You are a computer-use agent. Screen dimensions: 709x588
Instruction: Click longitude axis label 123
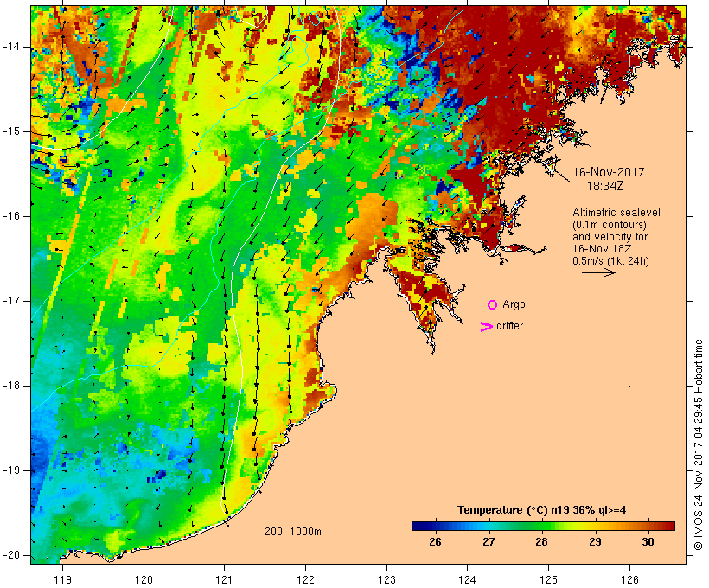[386, 579]
